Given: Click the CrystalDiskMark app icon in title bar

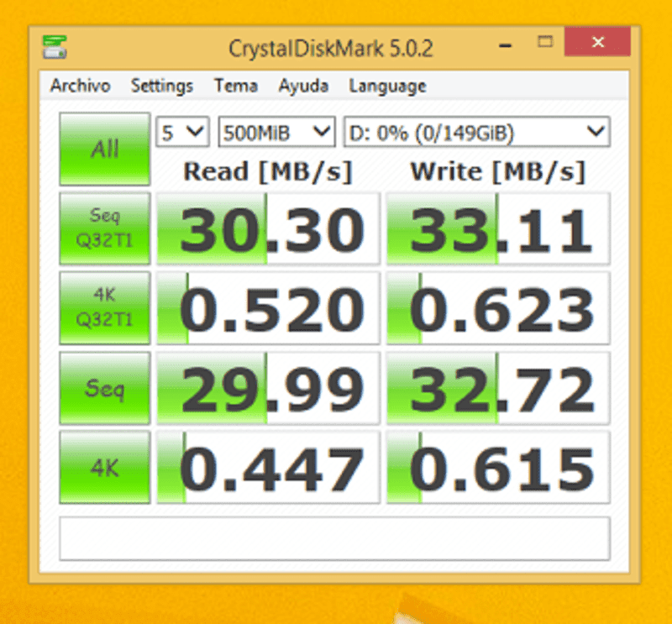Looking at the screenshot, I should click(55, 47).
